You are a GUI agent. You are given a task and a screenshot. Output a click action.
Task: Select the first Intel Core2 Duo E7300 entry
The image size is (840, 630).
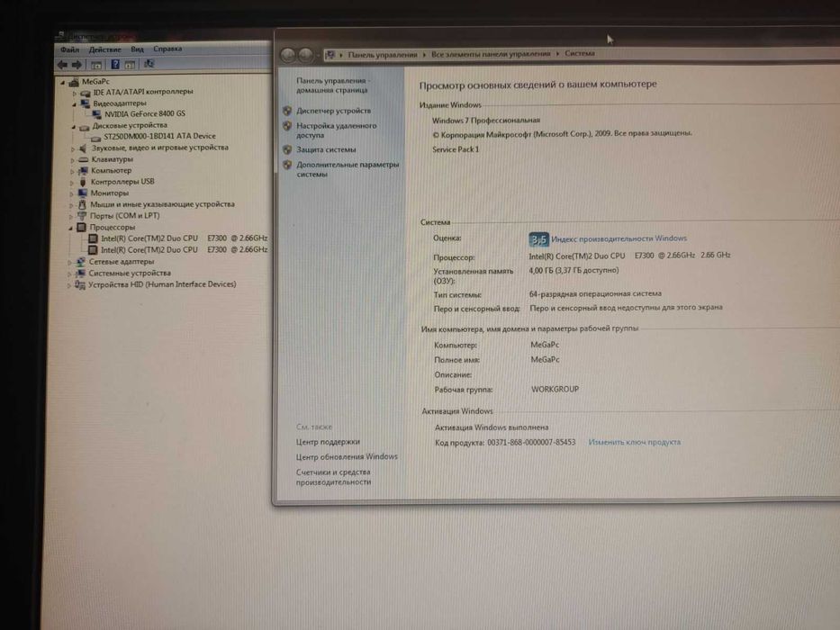185,238
